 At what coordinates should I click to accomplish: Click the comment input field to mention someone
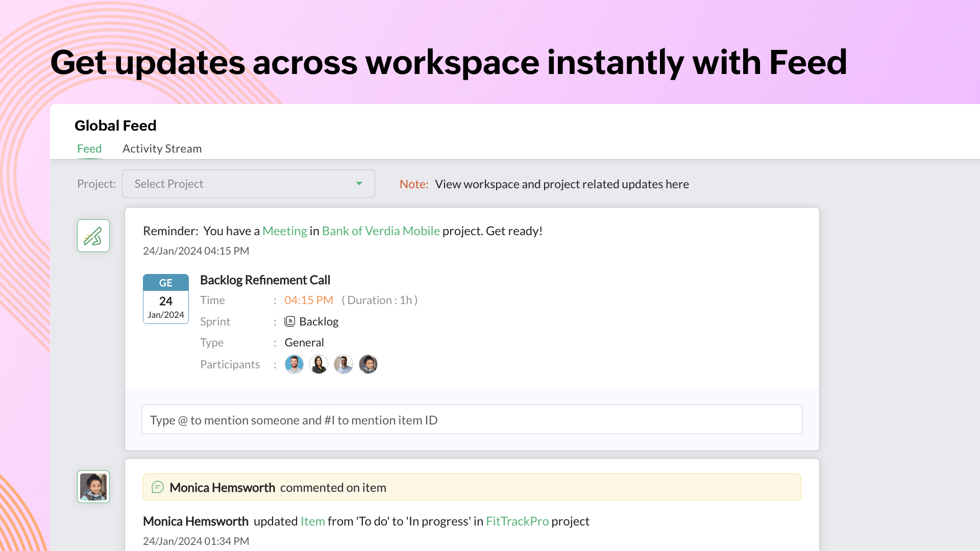click(472, 420)
